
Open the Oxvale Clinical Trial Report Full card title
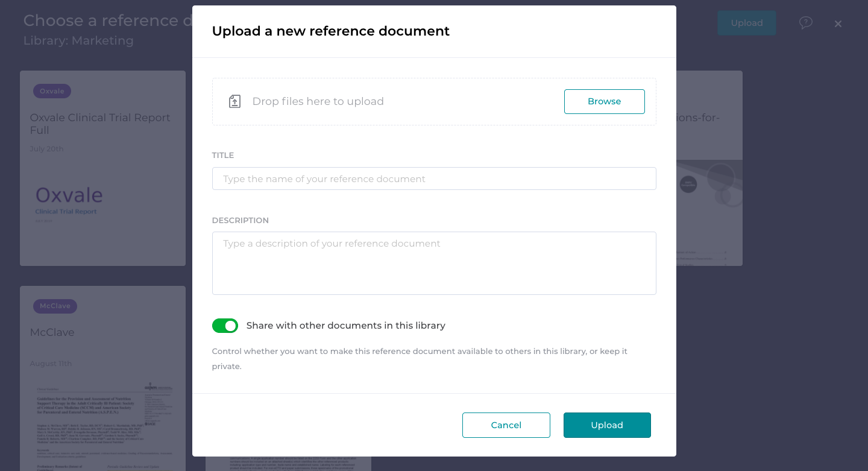100,124
